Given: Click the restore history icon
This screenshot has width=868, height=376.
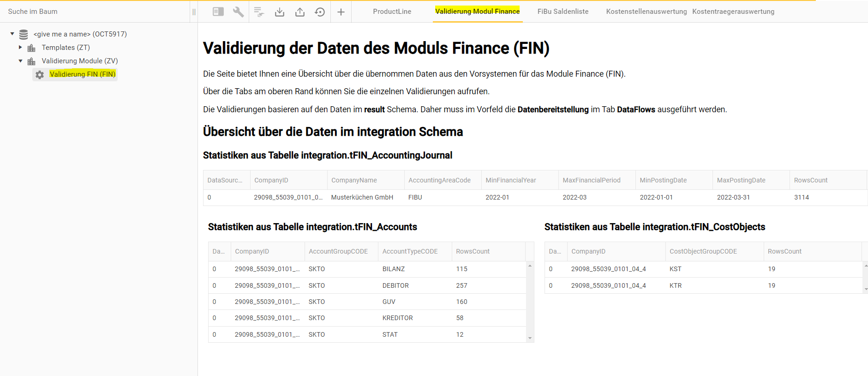Looking at the screenshot, I should point(320,12).
